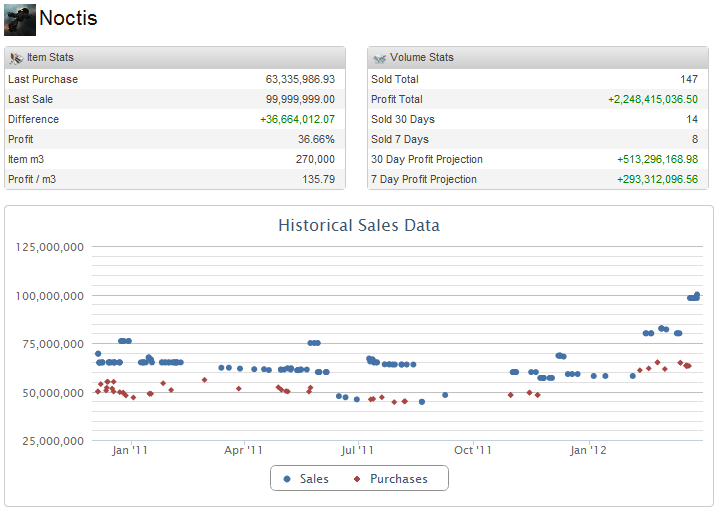Viewport: 718px width, 509px height.
Task: Click the Volume Stats panel header icon
Action: point(379,58)
